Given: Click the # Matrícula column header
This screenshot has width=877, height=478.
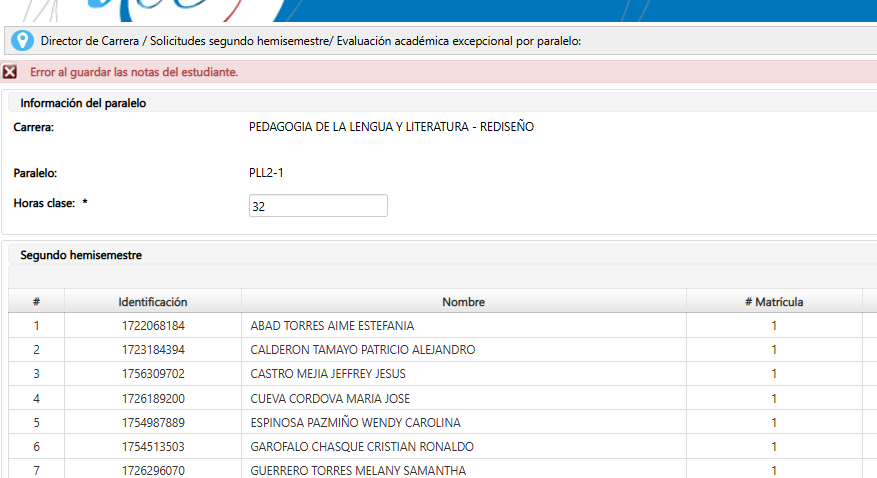Looking at the screenshot, I should [x=773, y=302].
